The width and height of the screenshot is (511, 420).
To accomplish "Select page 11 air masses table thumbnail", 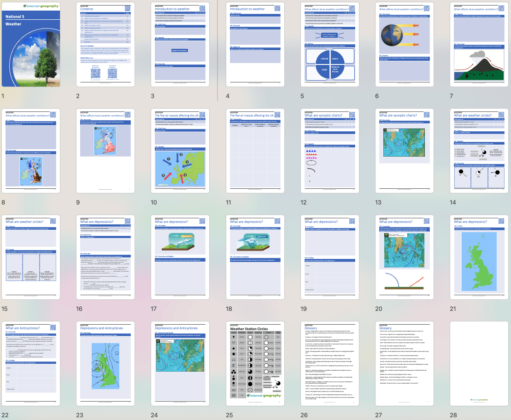I will [x=255, y=150].
